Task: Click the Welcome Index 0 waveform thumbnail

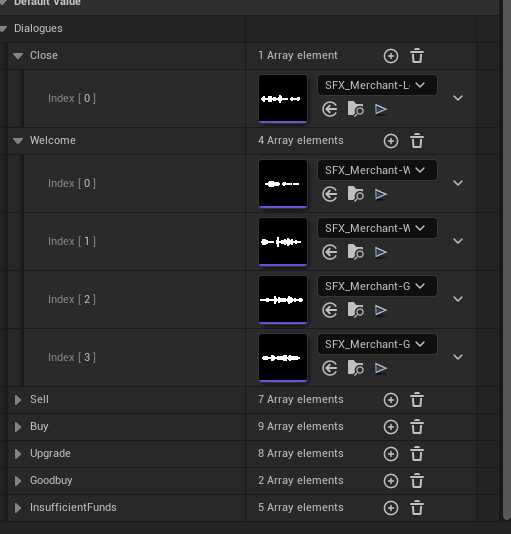Action: tap(283, 184)
